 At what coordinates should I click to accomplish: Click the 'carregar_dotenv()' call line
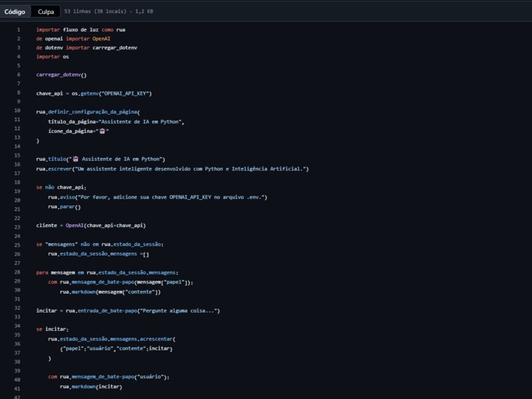click(61, 75)
